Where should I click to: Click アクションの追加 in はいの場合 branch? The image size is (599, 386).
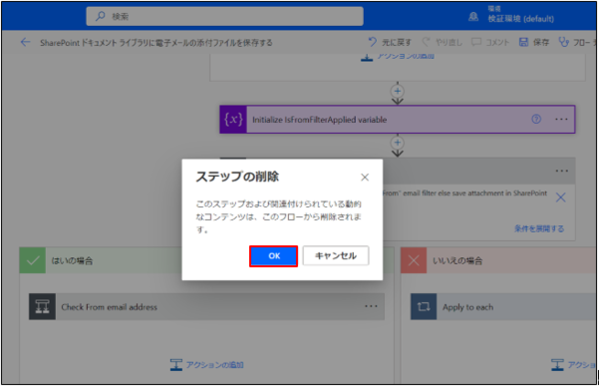tap(207, 365)
